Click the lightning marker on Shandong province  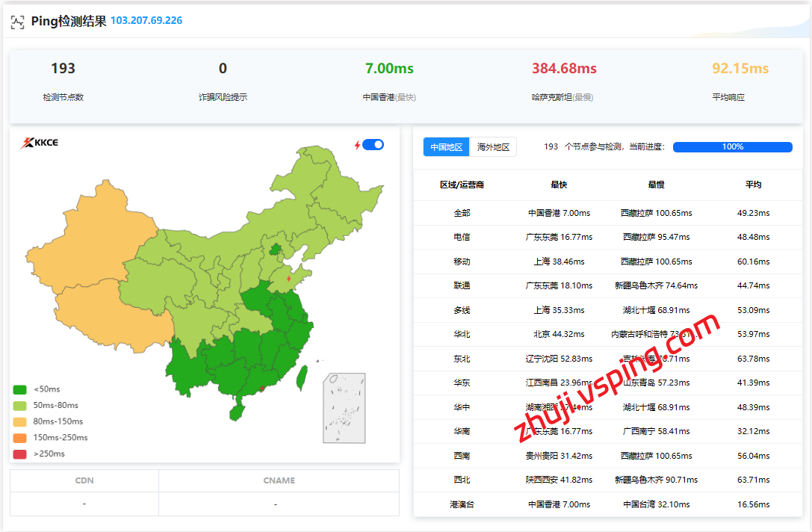[289, 279]
